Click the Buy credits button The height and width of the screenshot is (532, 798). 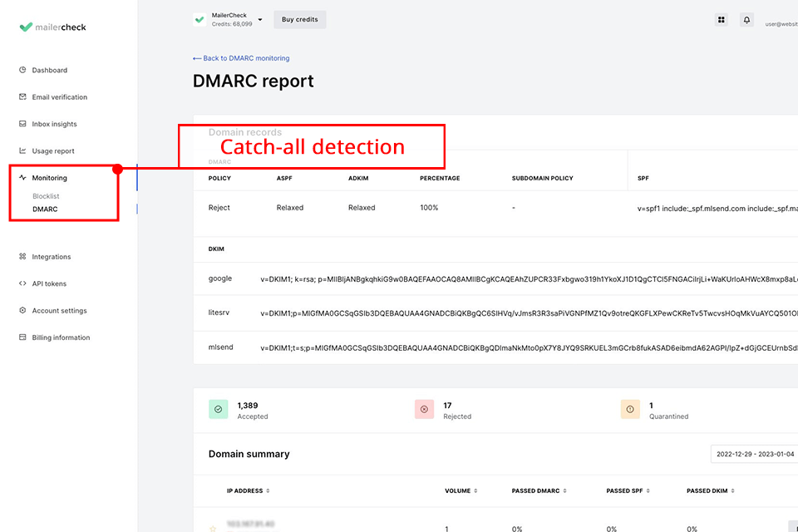(x=300, y=19)
